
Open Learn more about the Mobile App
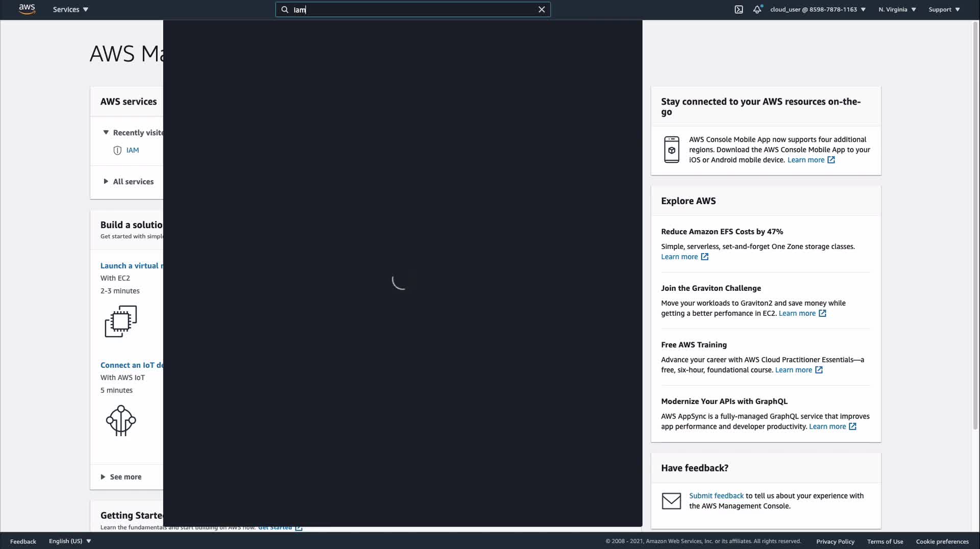pyautogui.click(x=805, y=160)
